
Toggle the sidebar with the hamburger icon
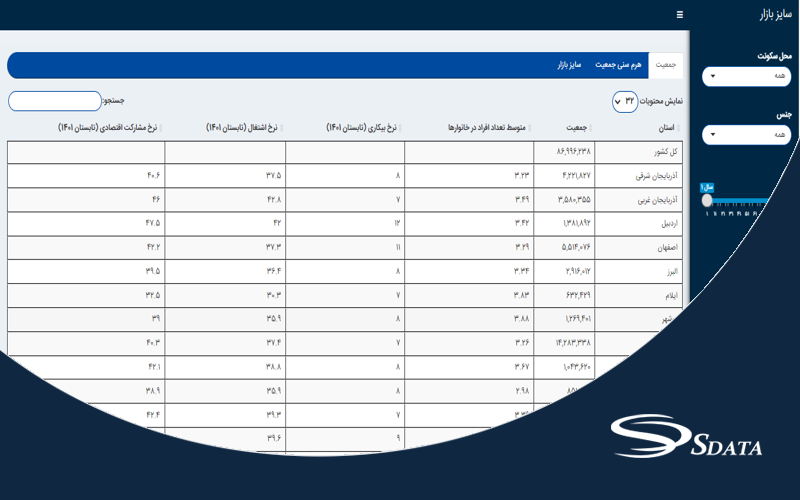[x=680, y=15]
